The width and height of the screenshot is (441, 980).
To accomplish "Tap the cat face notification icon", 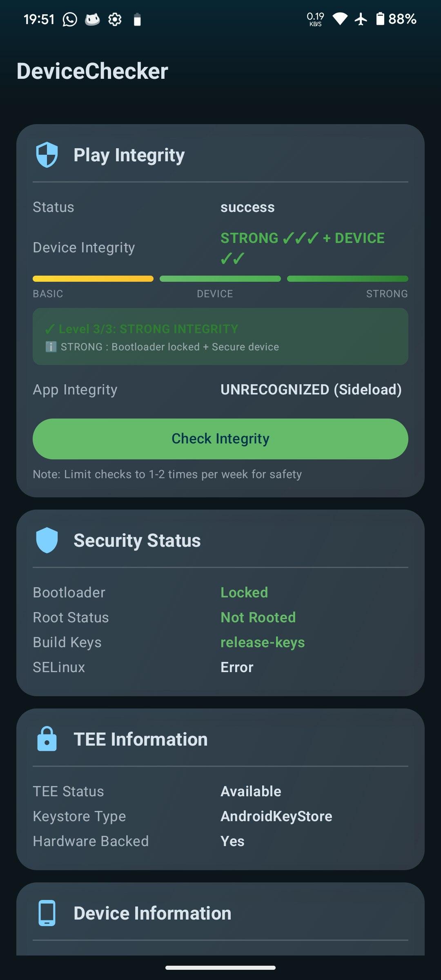I will [x=92, y=19].
